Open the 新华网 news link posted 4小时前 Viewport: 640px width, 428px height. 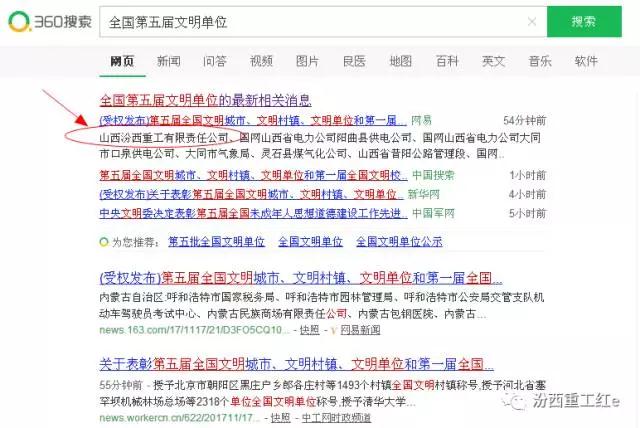(251, 194)
